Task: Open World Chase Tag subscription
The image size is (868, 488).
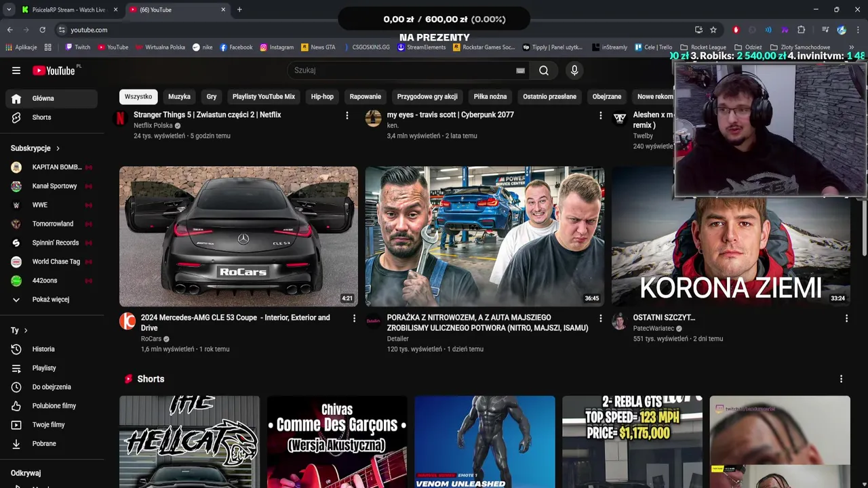Action: [x=52, y=262]
